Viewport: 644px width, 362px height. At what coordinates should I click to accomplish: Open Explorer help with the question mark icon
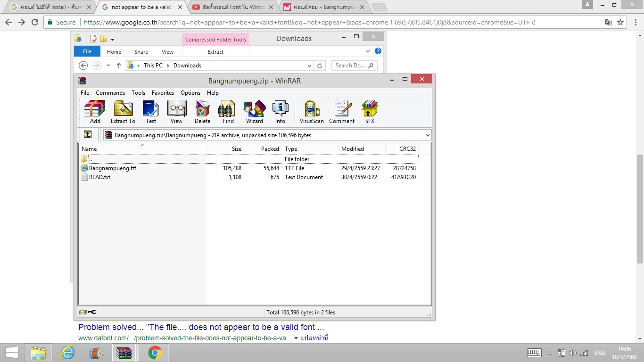point(378,51)
